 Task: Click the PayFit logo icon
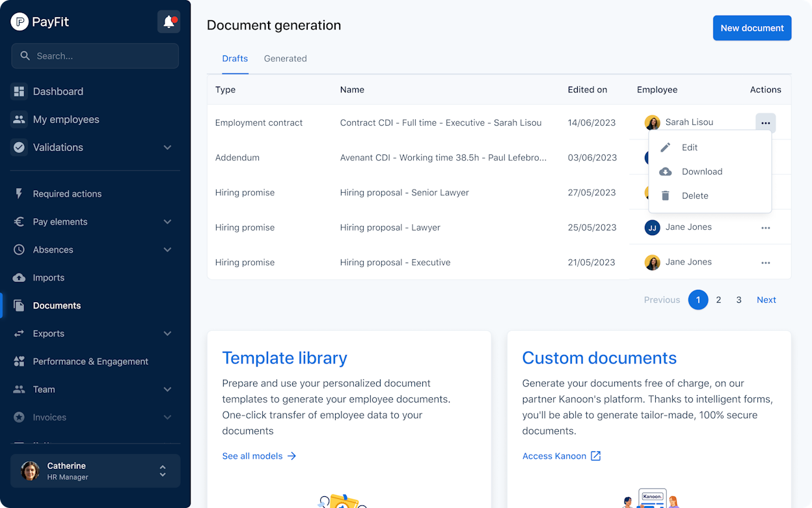pyautogui.click(x=20, y=21)
